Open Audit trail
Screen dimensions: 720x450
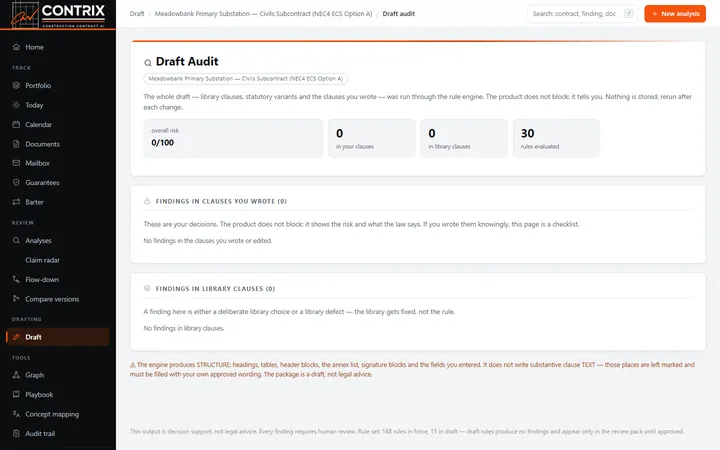click(58, 433)
